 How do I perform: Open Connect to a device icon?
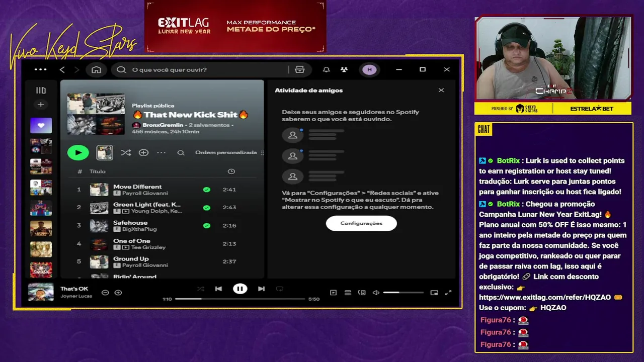point(362,293)
